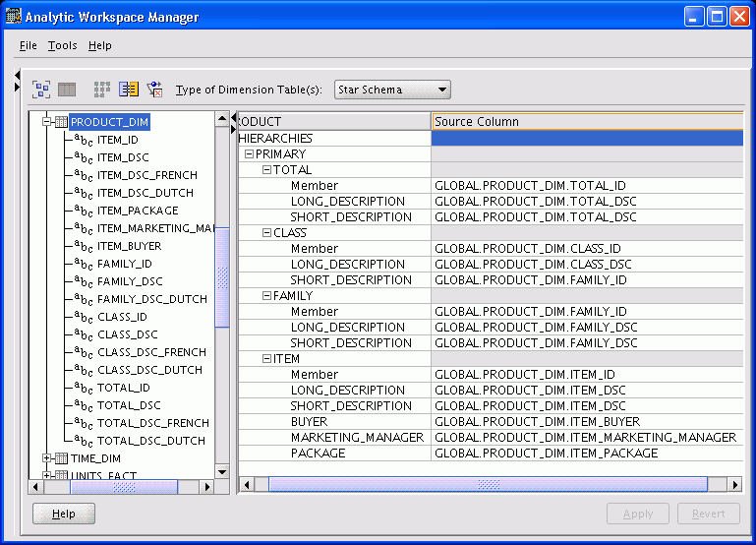Click the Apply button
The height and width of the screenshot is (545, 756).
pyautogui.click(x=638, y=514)
